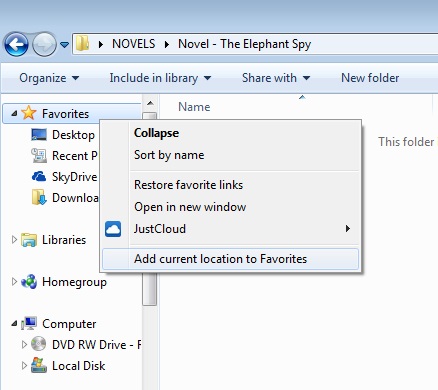Click the Desktop monitor icon
The width and height of the screenshot is (438, 390).
tap(39, 135)
